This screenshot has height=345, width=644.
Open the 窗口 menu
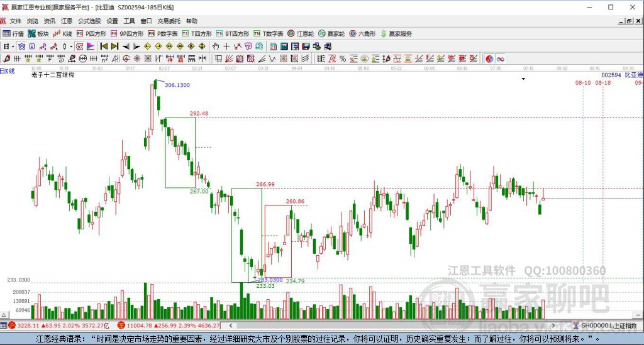[146, 21]
